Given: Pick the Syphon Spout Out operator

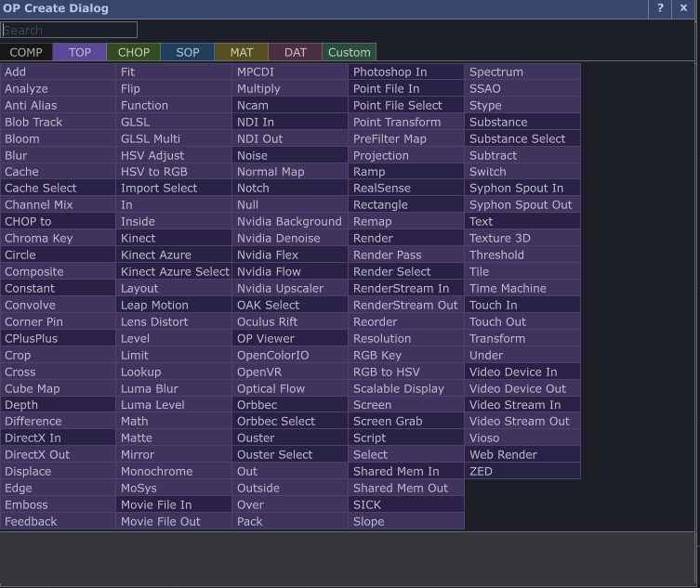Looking at the screenshot, I should pyautogui.click(x=522, y=204).
